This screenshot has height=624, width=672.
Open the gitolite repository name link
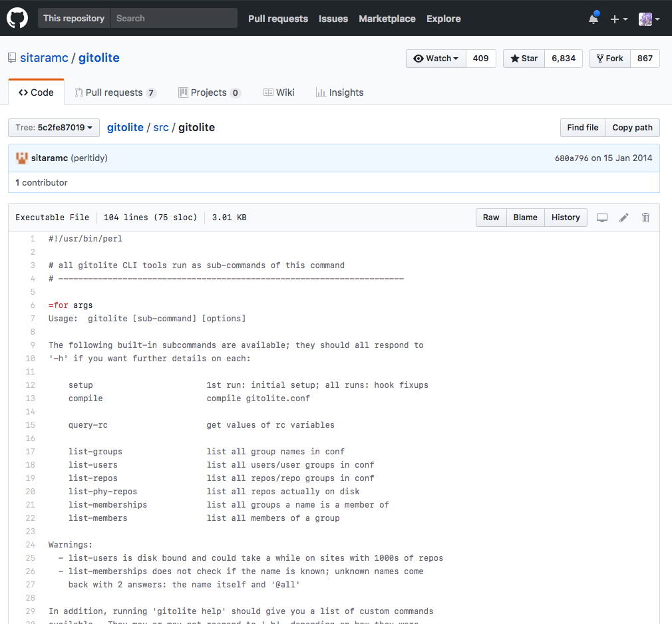click(x=99, y=58)
